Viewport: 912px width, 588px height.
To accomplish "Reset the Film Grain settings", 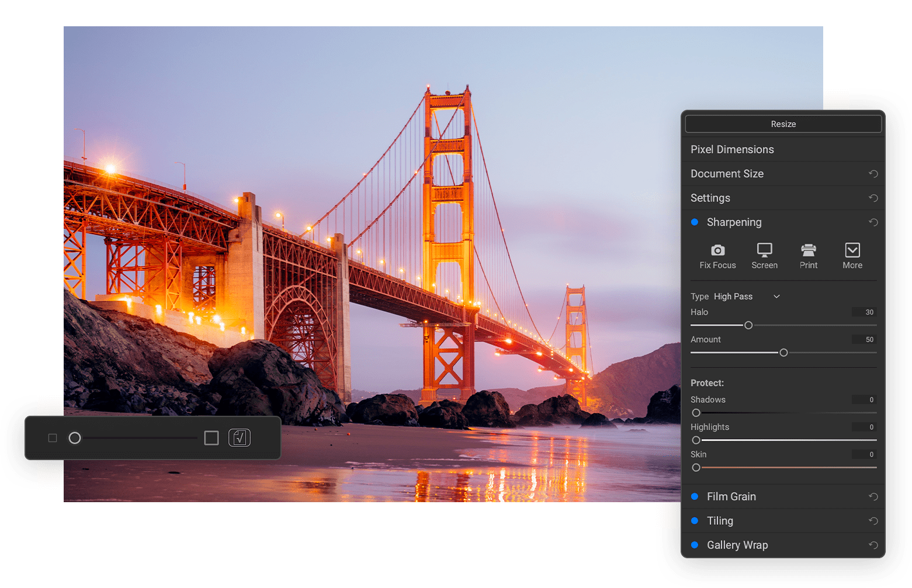I will pyautogui.click(x=873, y=496).
